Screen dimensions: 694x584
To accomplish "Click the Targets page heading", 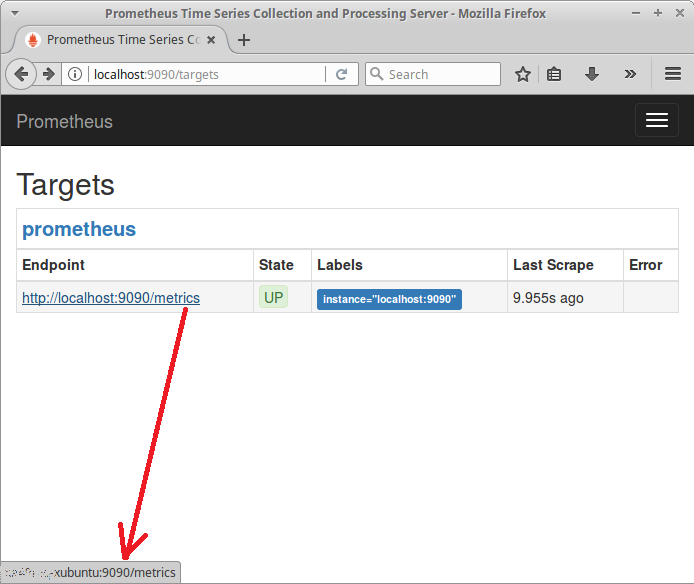I will tap(66, 185).
